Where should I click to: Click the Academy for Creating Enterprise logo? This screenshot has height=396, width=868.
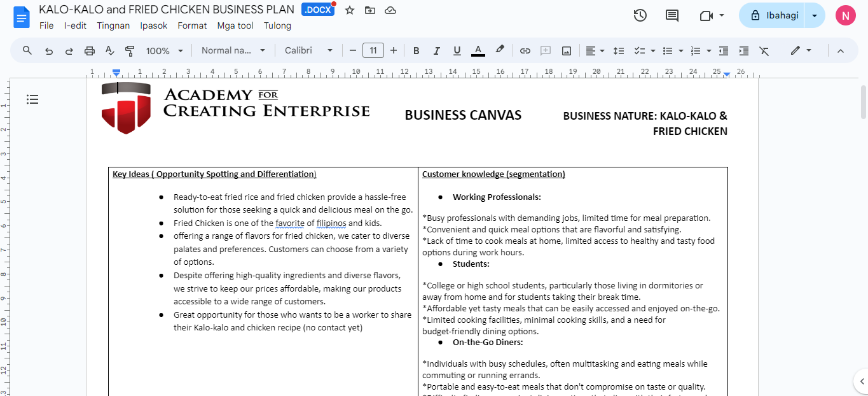(235, 107)
